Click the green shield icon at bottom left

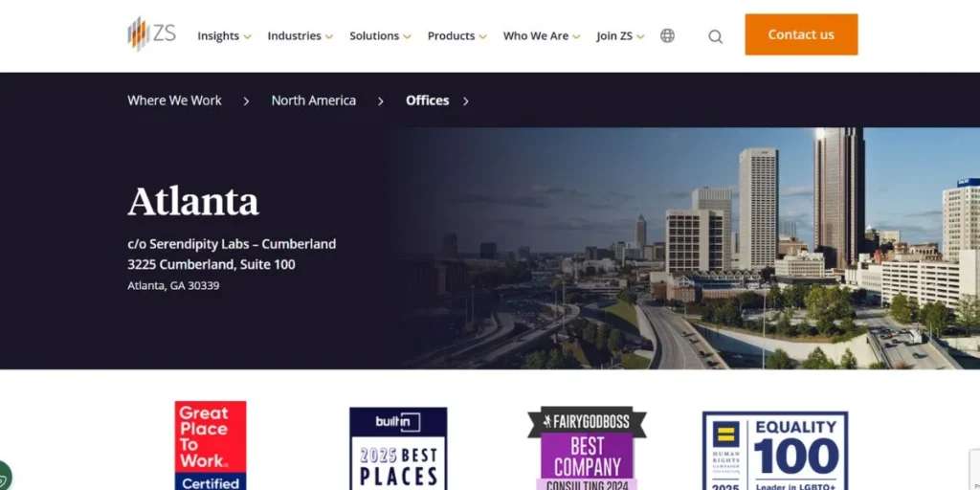pyautogui.click(x=4, y=476)
